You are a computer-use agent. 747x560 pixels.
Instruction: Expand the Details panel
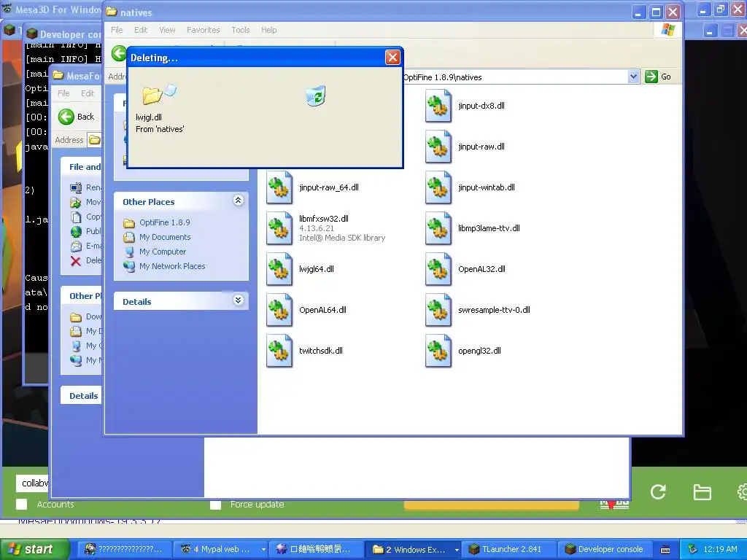[x=239, y=300]
